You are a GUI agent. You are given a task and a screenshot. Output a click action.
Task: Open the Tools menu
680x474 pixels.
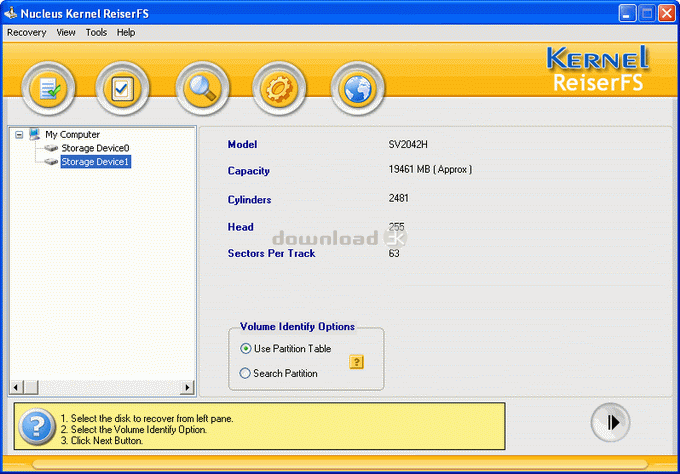tap(96, 33)
